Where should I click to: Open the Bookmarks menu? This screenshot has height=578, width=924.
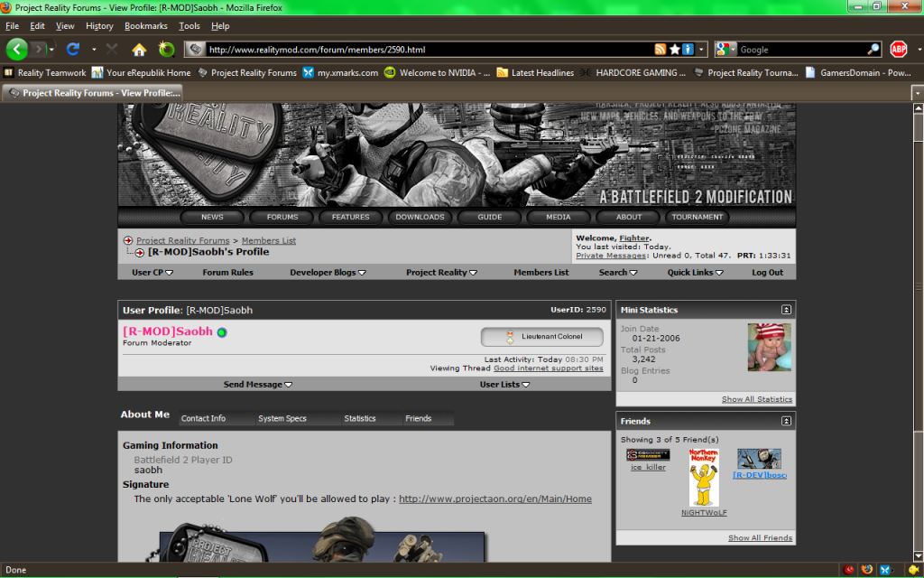coord(146,26)
